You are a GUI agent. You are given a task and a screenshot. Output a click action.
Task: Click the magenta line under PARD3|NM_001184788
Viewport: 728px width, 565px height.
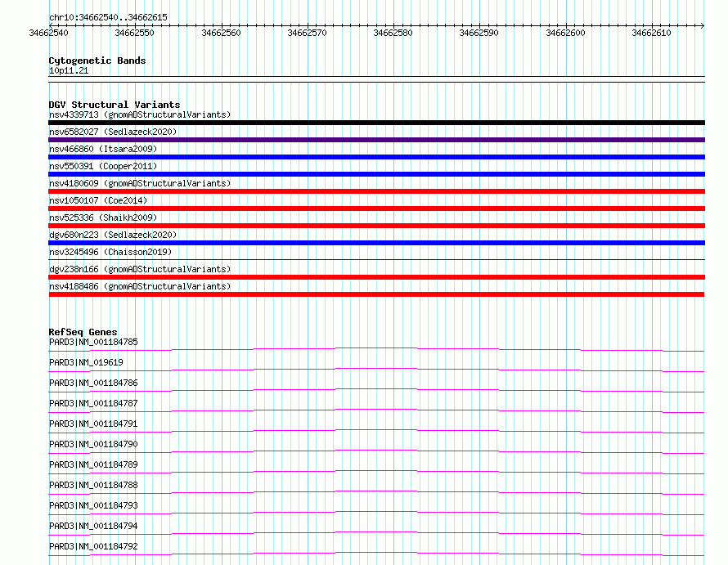376,492
